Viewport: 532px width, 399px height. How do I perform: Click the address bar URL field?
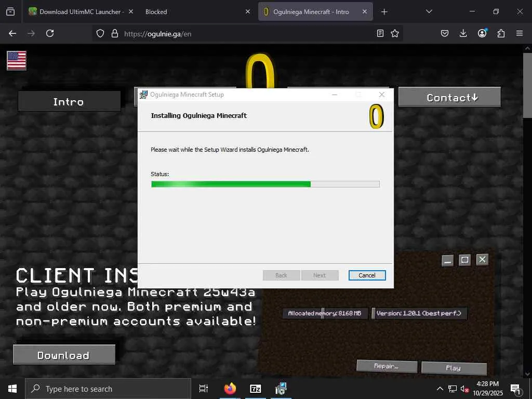pos(248,34)
